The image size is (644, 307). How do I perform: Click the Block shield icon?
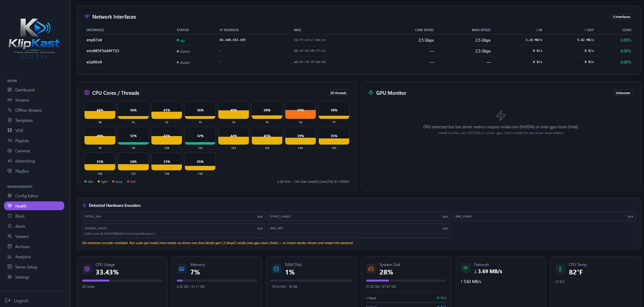pyautogui.click(x=9, y=216)
